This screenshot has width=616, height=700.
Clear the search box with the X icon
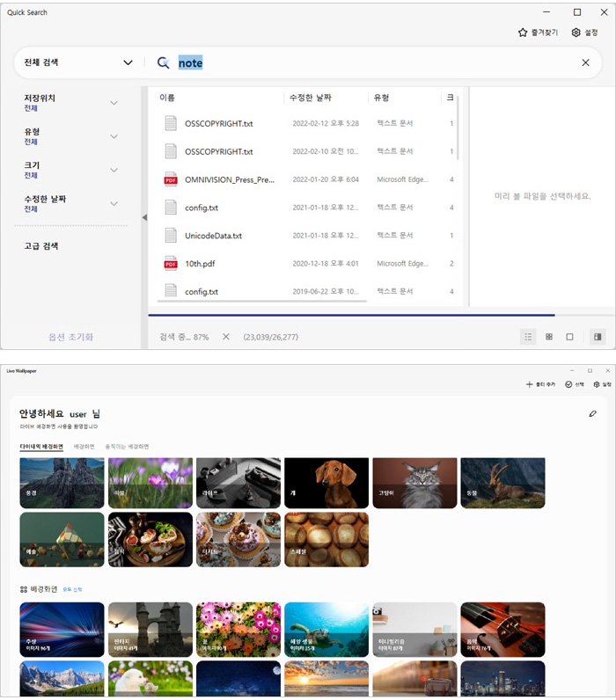pyautogui.click(x=585, y=63)
